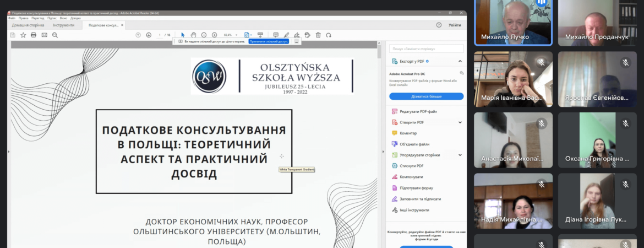
Task: Print the PDF with the printer icon
Action: click(x=34, y=35)
